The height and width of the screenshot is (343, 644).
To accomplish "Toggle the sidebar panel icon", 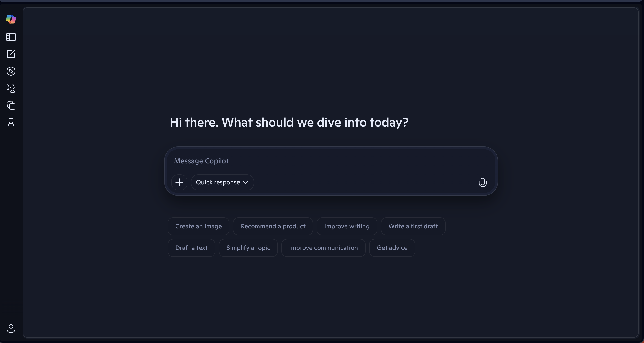I will click(x=11, y=37).
